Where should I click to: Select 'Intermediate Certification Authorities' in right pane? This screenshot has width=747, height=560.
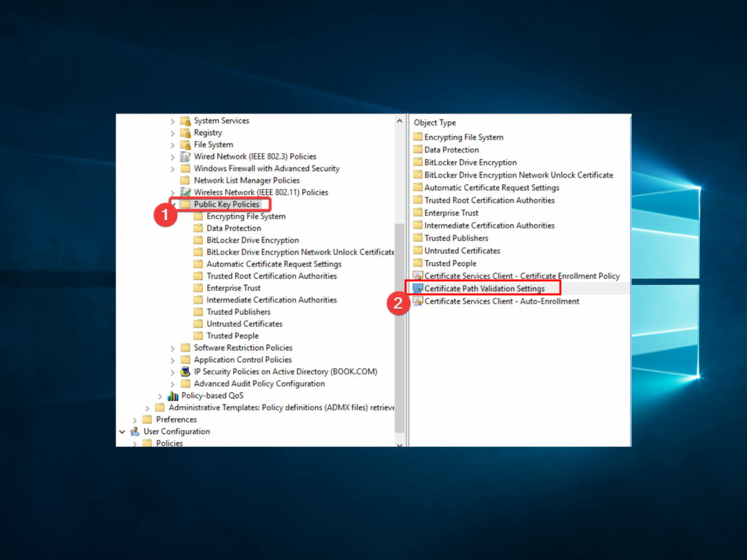pyautogui.click(x=489, y=225)
